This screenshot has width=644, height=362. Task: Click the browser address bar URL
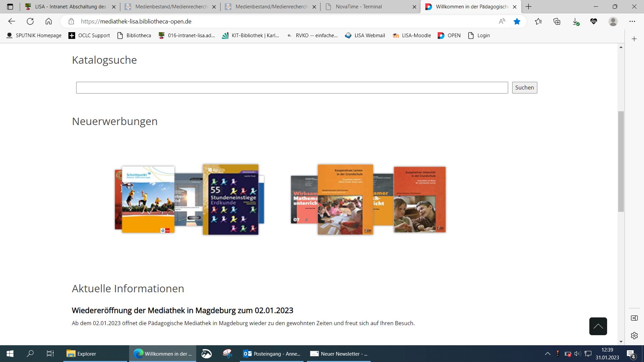pyautogui.click(x=136, y=21)
